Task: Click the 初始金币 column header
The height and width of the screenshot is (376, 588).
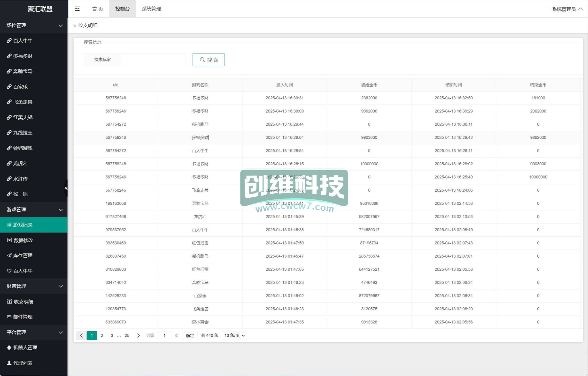Action: click(x=369, y=85)
